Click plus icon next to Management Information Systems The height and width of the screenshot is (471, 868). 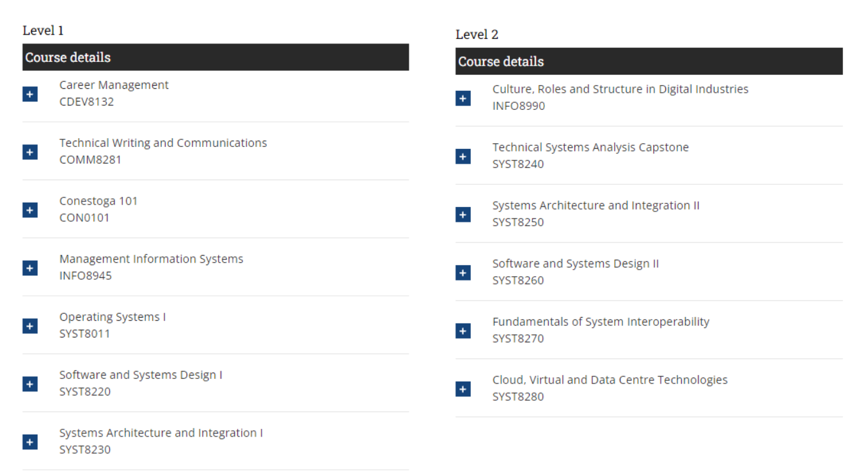pyautogui.click(x=30, y=268)
